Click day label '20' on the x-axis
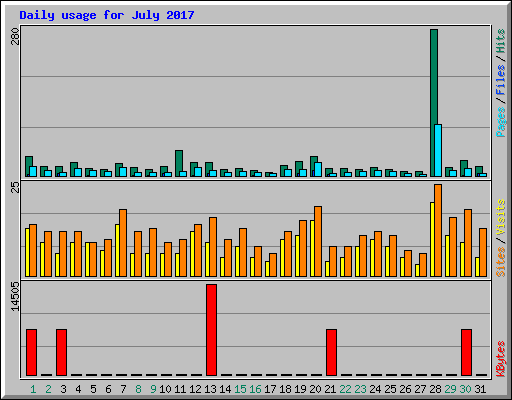Image resolution: width=512 pixels, height=400 pixels. pos(315,389)
